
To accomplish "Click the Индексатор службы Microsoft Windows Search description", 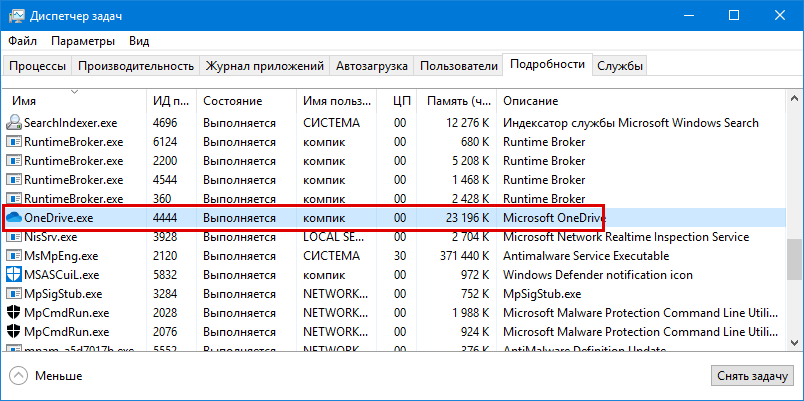I will pos(631,123).
